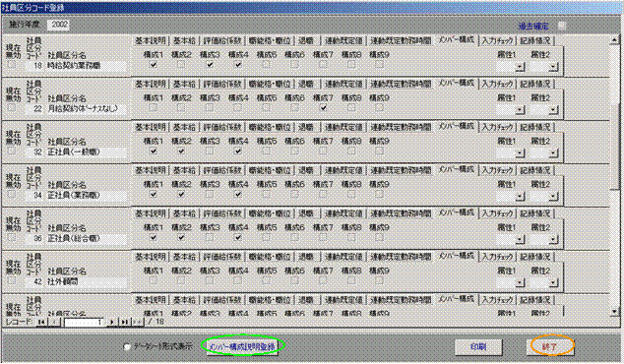Screen dimensions: 624x364
Task: Advance to next record arrow
Action: (112, 322)
